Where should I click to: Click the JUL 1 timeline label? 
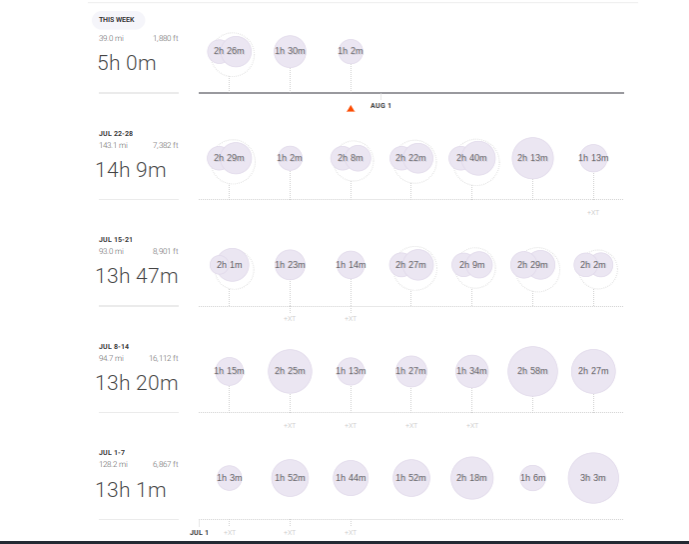click(x=199, y=532)
